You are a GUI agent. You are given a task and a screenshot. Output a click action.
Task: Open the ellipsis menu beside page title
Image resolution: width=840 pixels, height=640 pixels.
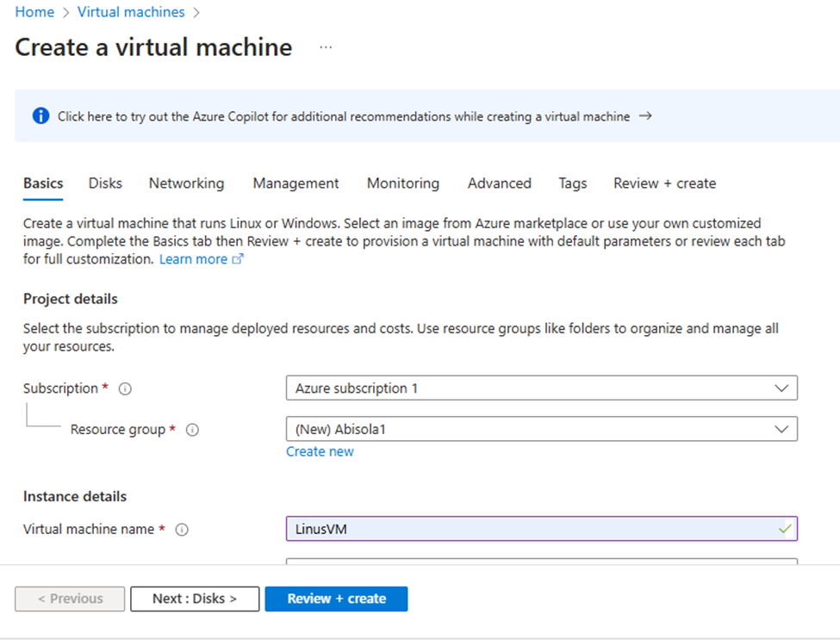(x=325, y=47)
